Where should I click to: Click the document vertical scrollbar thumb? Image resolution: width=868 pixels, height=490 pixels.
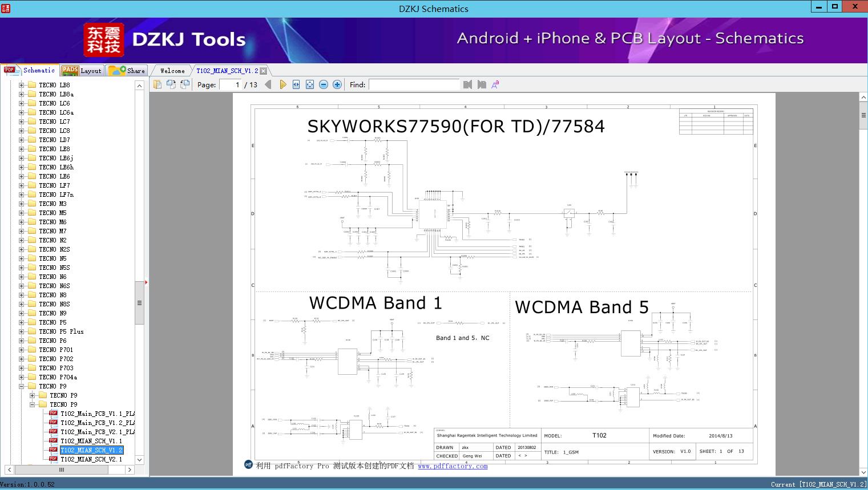[x=863, y=115]
